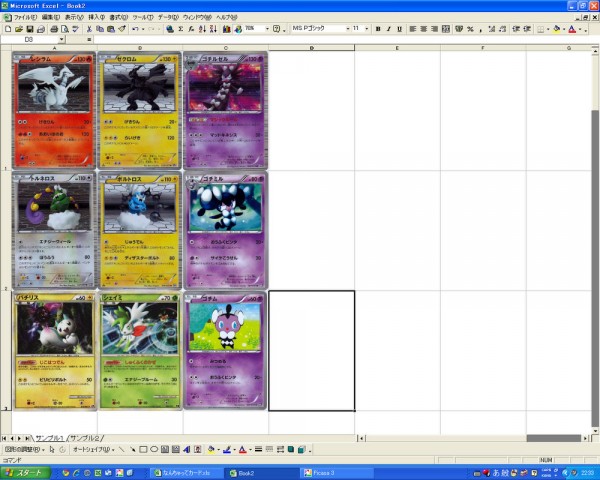Open the データ (Data) menu
Image resolution: width=600 pixels, height=480 pixels.
coord(168,18)
